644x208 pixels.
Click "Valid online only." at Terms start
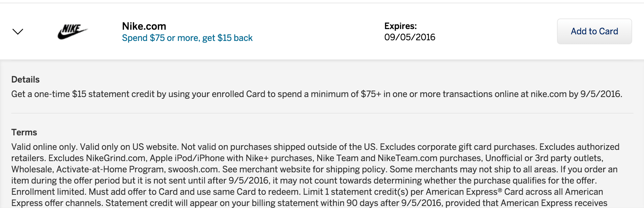pyautogui.click(x=44, y=147)
